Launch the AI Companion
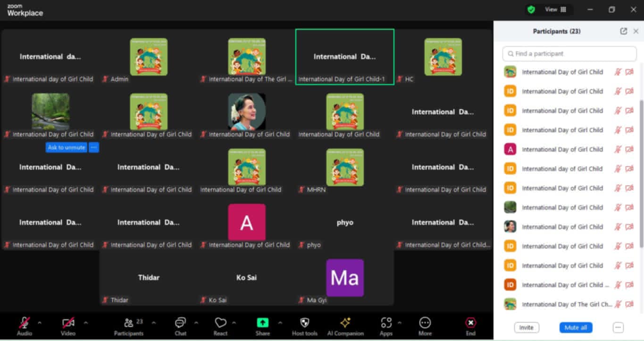Image resolution: width=644 pixels, height=341 pixels. coord(345,323)
